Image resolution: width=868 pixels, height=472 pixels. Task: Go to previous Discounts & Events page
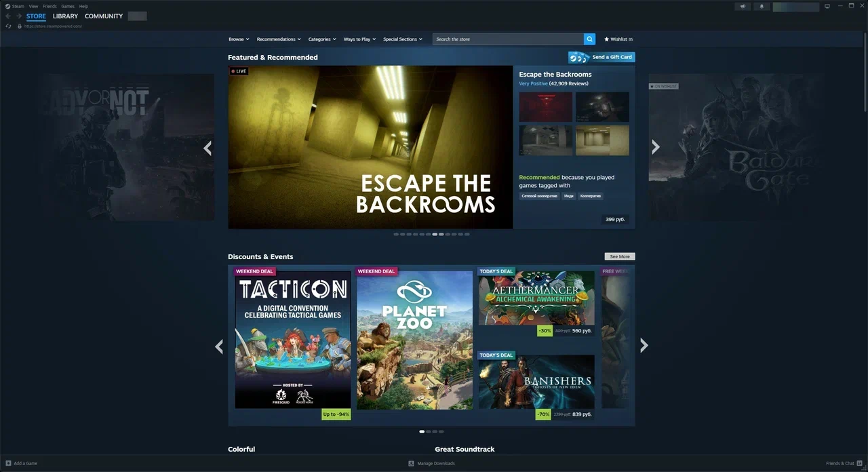point(219,347)
